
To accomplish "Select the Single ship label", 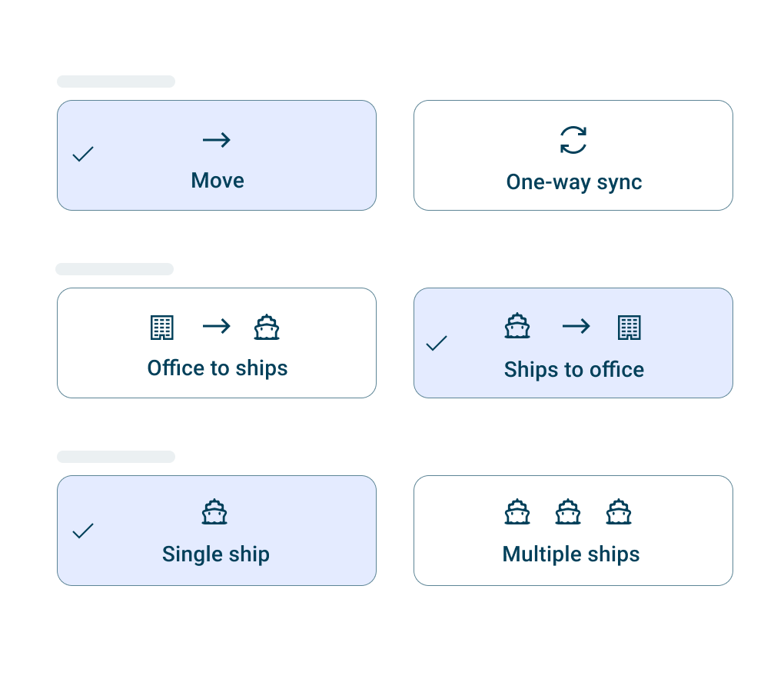I will [216, 554].
